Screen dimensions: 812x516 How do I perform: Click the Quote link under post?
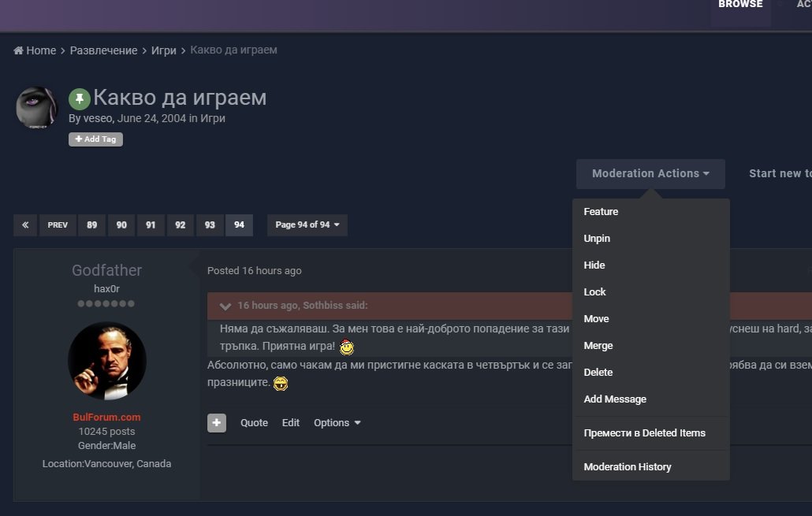tap(254, 423)
